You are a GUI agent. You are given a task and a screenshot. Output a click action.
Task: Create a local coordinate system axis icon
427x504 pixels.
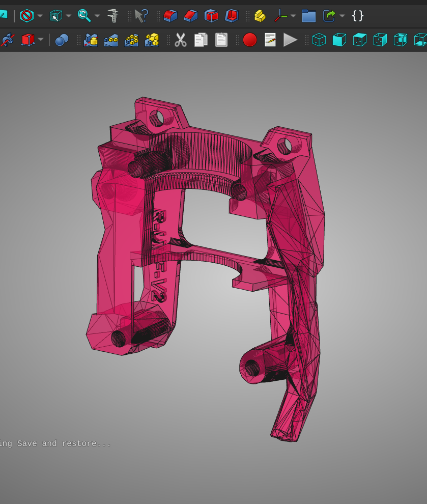point(280,15)
